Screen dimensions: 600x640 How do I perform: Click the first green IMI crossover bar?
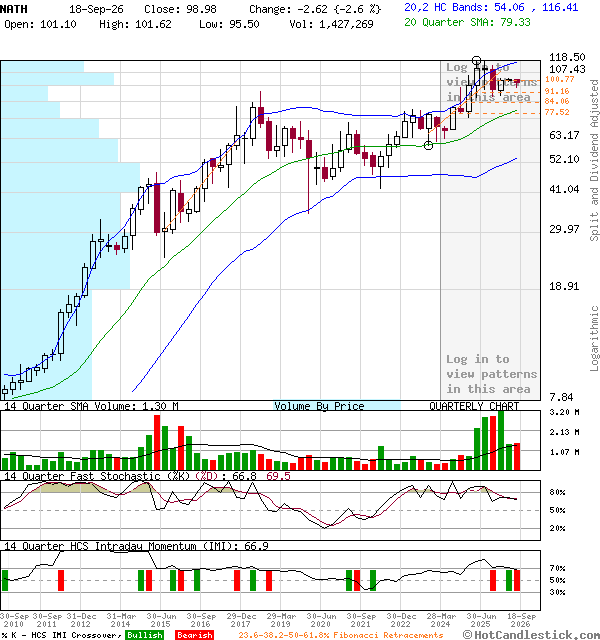[5, 580]
